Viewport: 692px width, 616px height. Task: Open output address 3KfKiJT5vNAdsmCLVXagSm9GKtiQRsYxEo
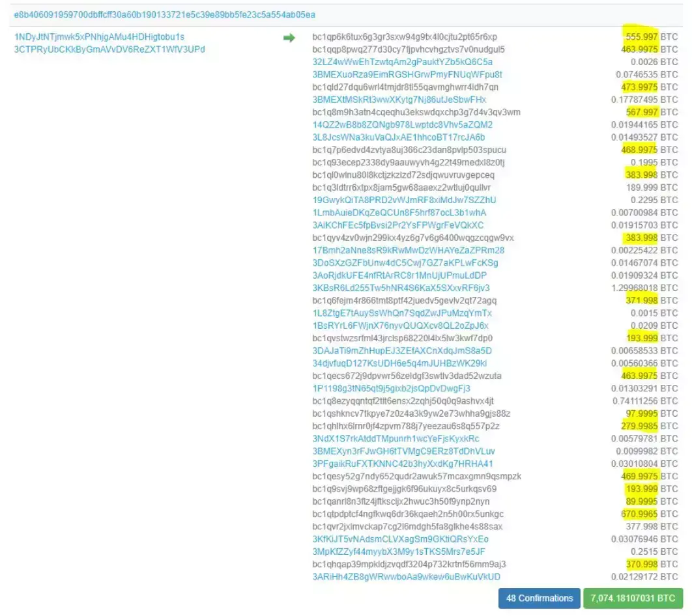coord(400,539)
